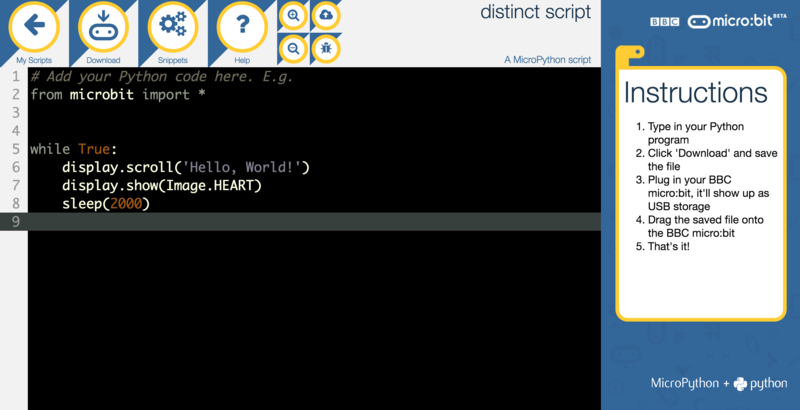Click the micro:bit logo
Viewport: 800px width, 410px height.
coord(737,21)
